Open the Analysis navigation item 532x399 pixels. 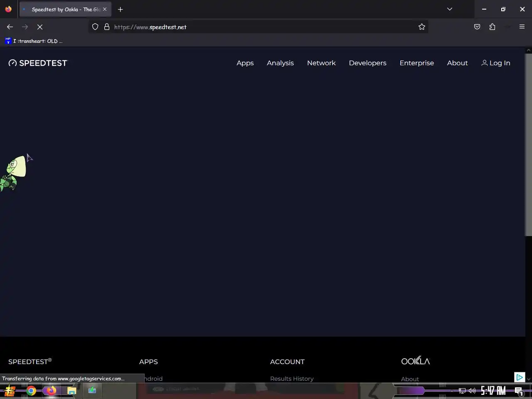point(280,63)
